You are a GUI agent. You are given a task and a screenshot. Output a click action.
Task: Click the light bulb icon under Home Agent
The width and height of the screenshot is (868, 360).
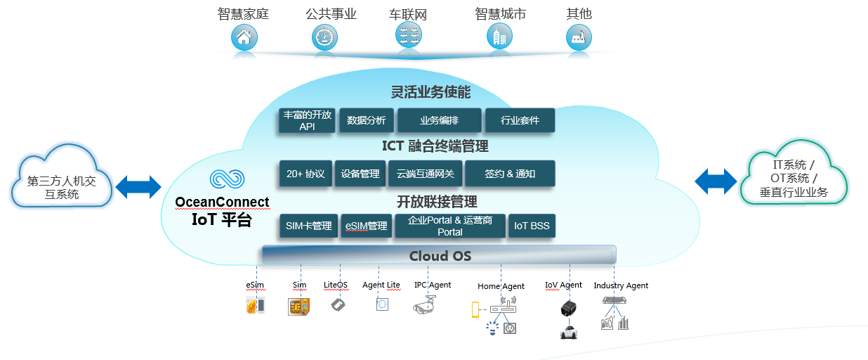click(492, 327)
